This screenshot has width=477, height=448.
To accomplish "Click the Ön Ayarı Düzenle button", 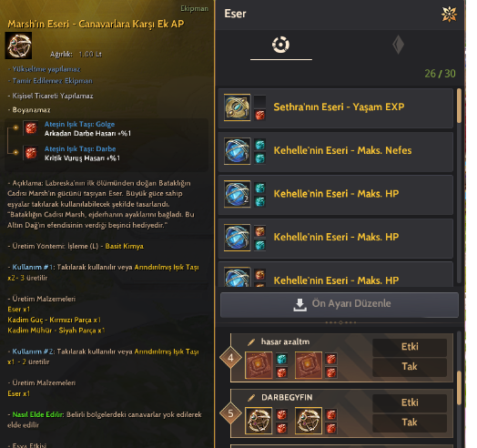I will pos(340,305).
